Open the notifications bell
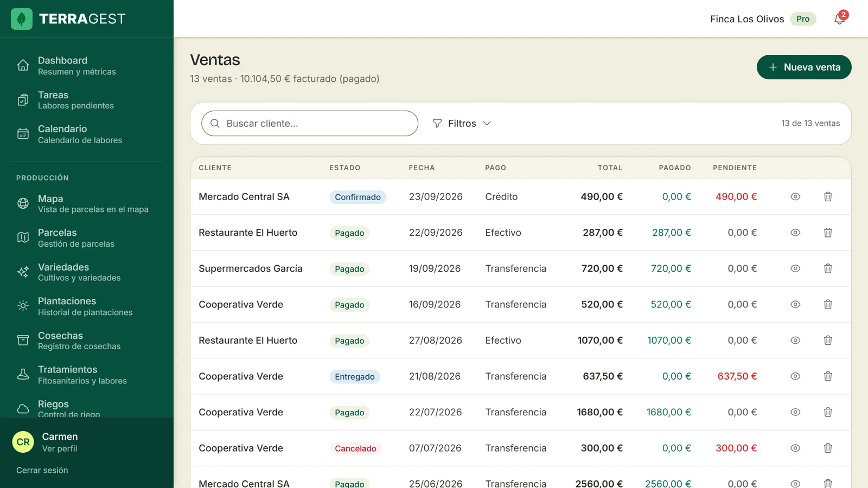868x488 pixels. coord(839,19)
